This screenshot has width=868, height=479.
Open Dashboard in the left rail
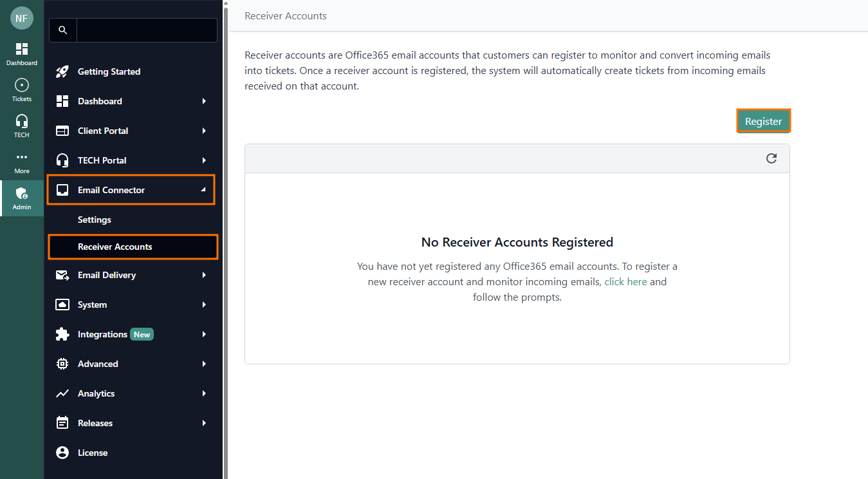[22, 54]
